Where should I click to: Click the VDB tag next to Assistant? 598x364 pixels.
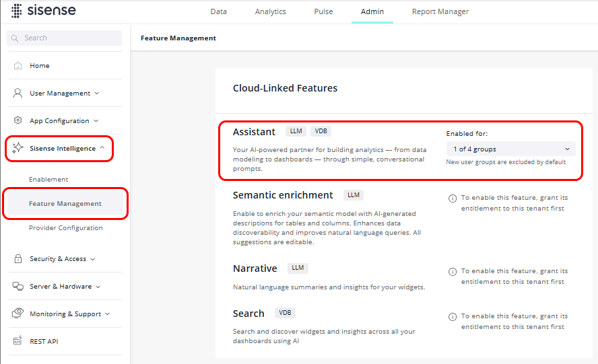point(321,131)
